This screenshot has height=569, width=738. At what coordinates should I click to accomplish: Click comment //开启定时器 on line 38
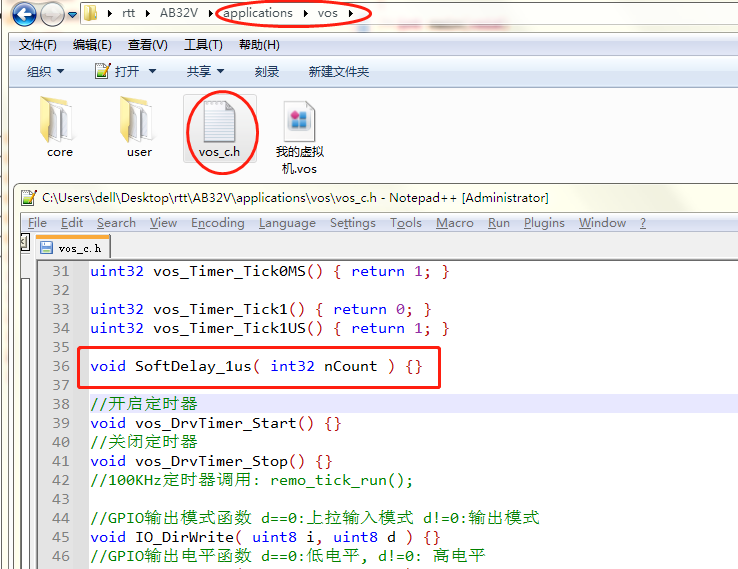point(144,404)
